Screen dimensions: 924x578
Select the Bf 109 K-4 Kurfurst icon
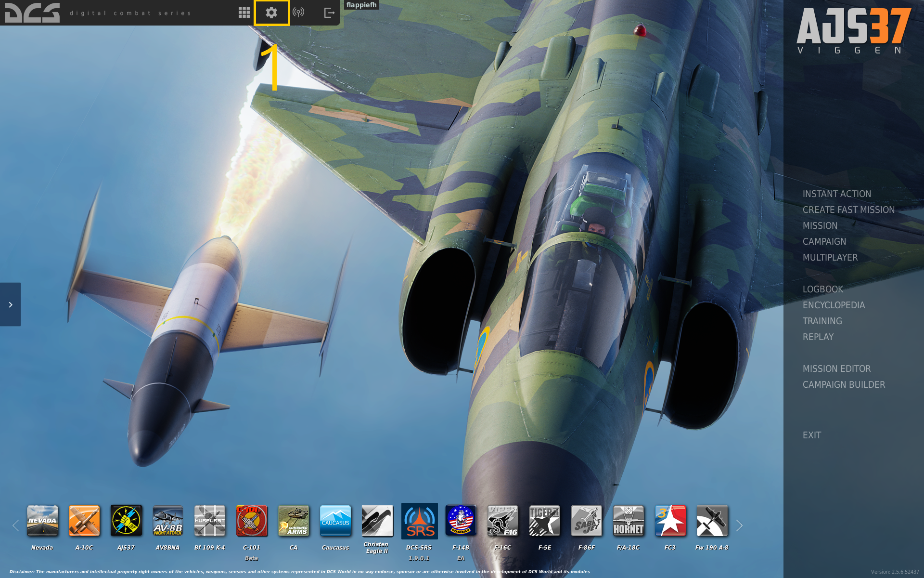tap(210, 521)
